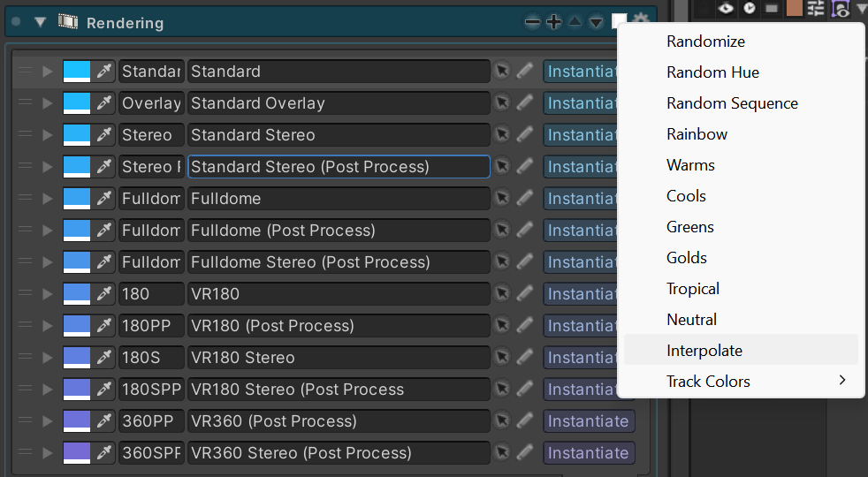Viewport: 868px width, 477px height.
Task: Click the clock icon in top toolbar
Action: 749,8
